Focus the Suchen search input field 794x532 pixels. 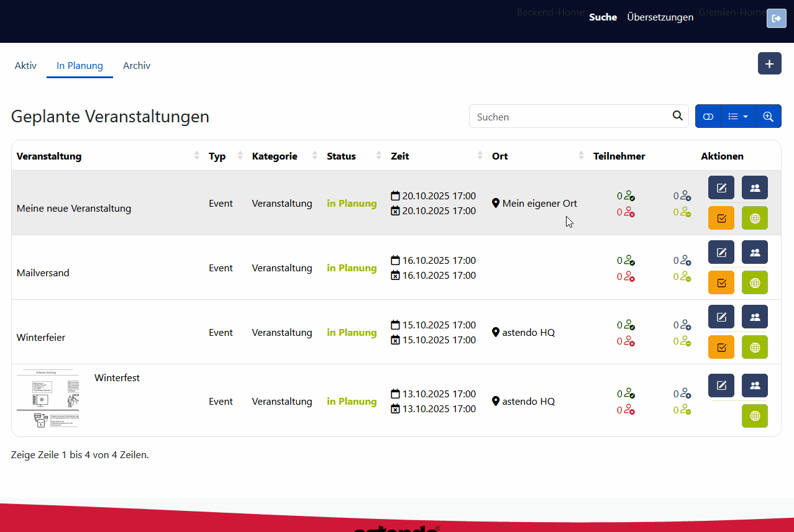pos(568,117)
